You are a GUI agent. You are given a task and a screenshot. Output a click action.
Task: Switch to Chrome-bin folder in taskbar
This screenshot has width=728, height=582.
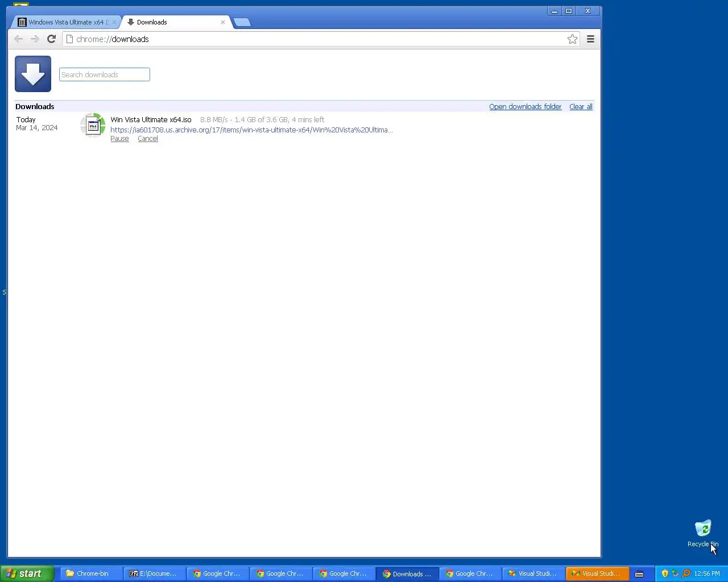click(91, 573)
